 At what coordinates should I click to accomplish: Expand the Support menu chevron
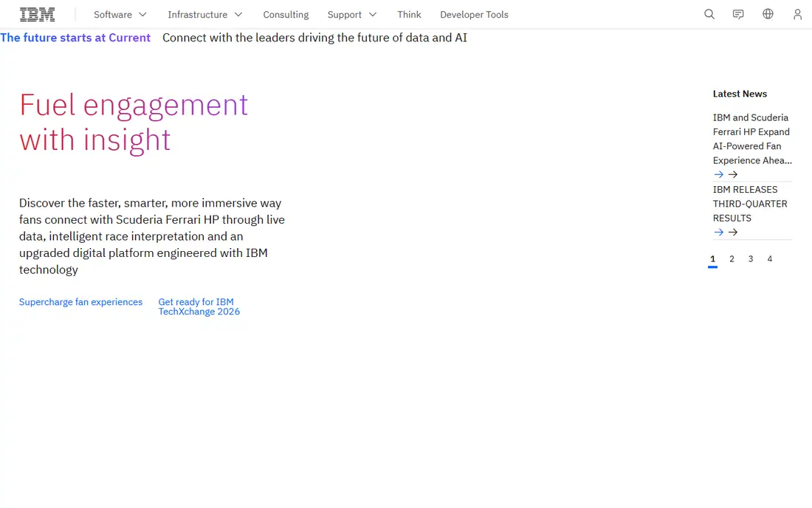pos(372,15)
